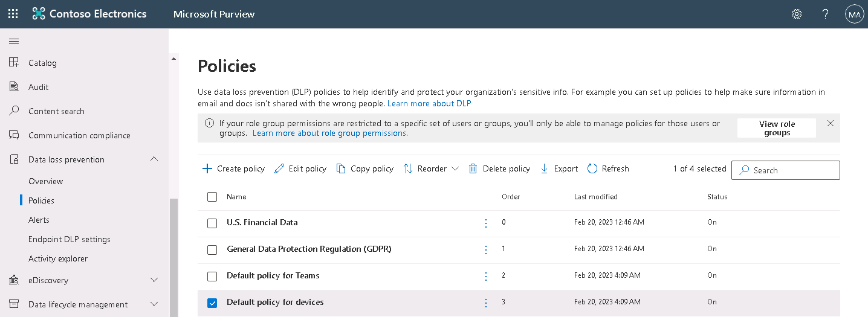Click the Contoso Electronics logo
Screen dimensions: 868x317
[x=89, y=14]
